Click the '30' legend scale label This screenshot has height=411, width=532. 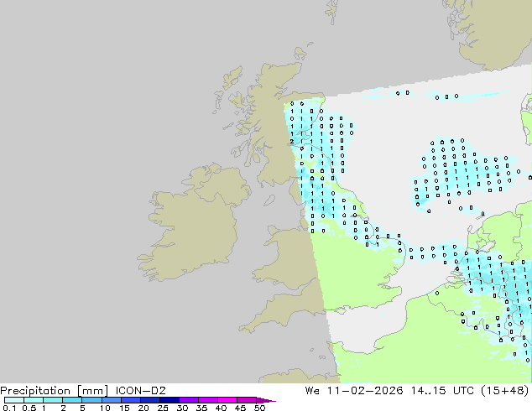(182, 408)
